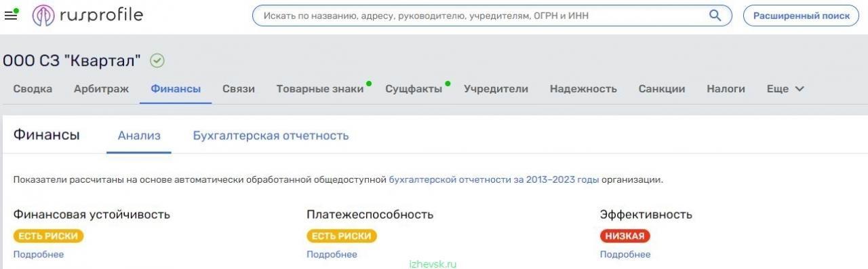
Task: Open the Товарные знаки tab
Action: (320, 89)
